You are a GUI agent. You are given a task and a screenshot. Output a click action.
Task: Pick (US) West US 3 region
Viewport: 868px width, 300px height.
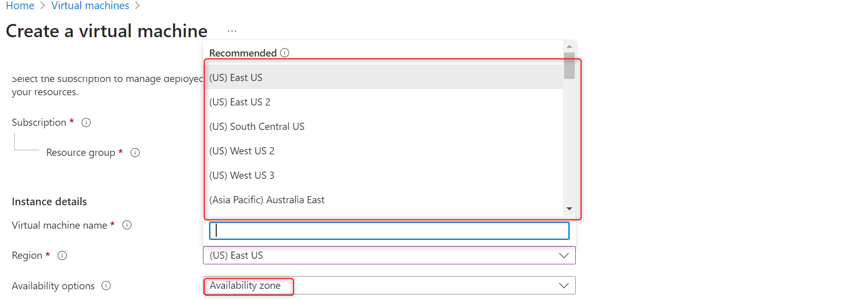tap(242, 175)
